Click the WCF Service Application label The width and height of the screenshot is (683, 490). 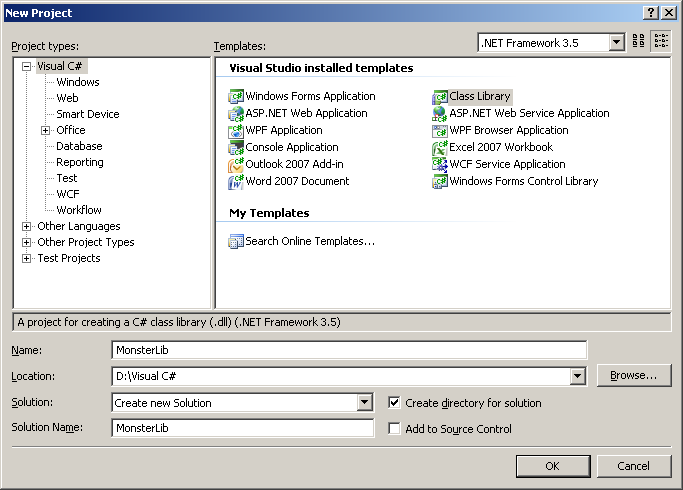click(x=507, y=164)
